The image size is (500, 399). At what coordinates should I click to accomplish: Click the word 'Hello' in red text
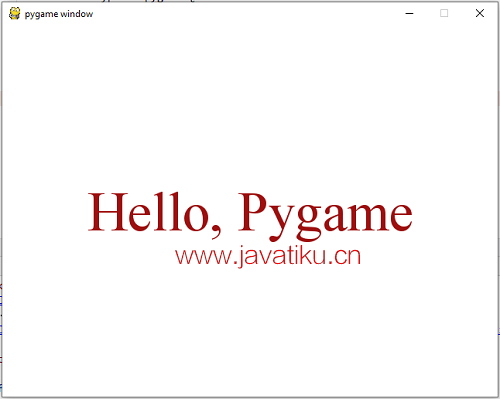point(148,212)
